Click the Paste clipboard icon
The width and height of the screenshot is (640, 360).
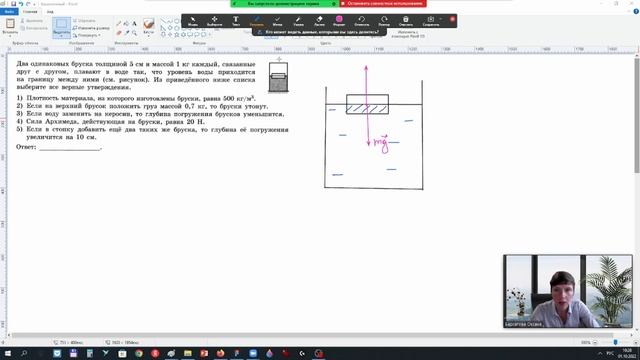coord(10,23)
